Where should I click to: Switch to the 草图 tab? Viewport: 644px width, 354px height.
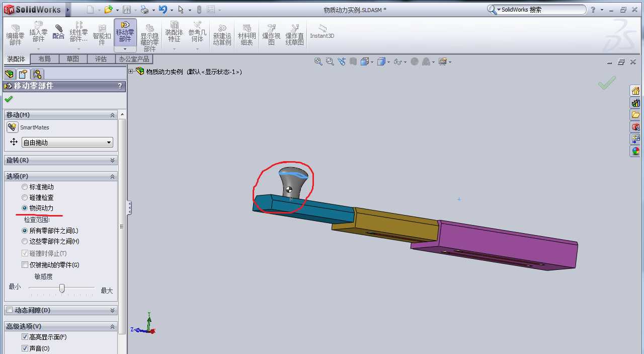[x=72, y=59]
